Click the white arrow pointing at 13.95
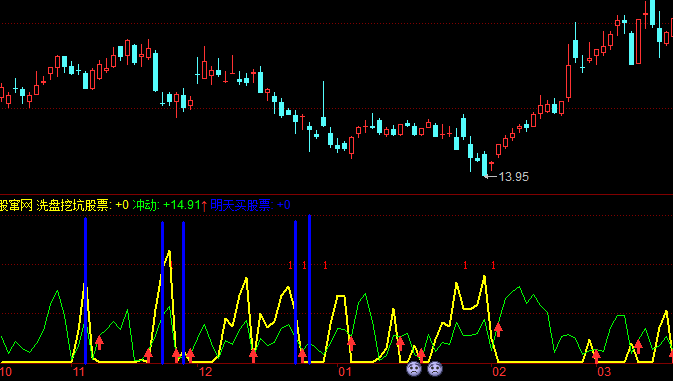 click(490, 176)
